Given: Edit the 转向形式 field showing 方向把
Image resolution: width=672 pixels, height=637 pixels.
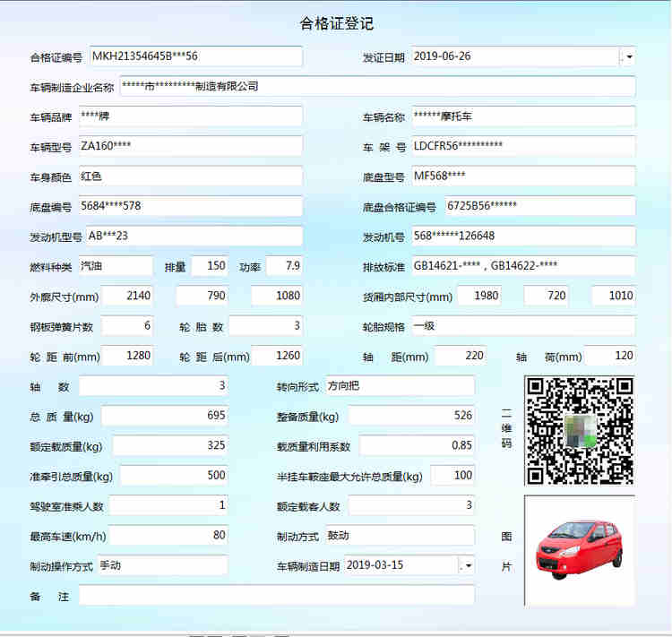Looking at the screenshot, I should click(400, 386).
